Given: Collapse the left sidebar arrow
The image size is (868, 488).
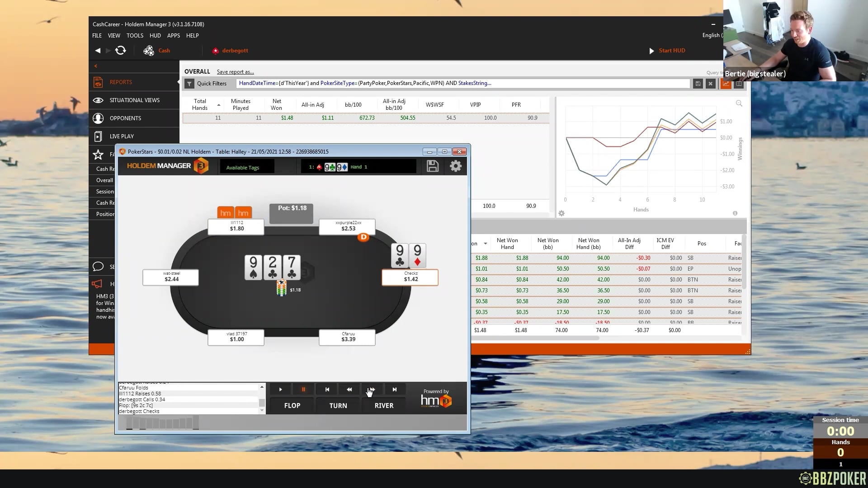Looking at the screenshot, I should click(x=96, y=66).
